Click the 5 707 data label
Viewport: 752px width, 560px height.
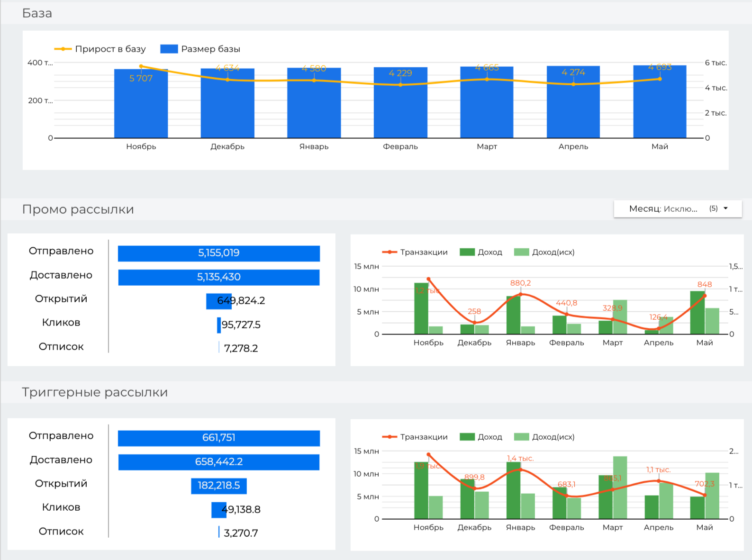[141, 78]
